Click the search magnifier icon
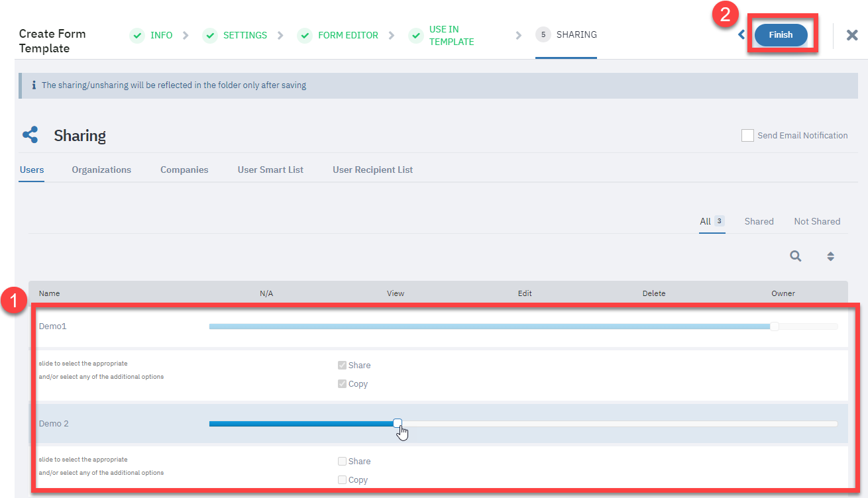The height and width of the screenshot is (498, 868). (x=796, y=256)
